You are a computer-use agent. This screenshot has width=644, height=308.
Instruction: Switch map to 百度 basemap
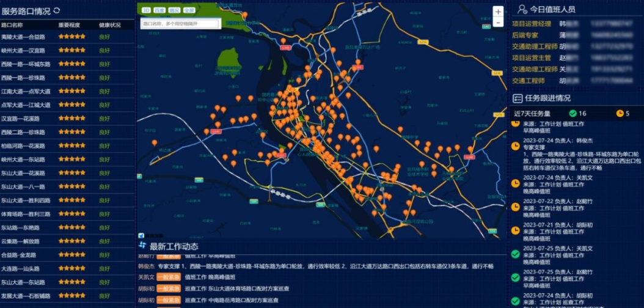pos(159,10)
